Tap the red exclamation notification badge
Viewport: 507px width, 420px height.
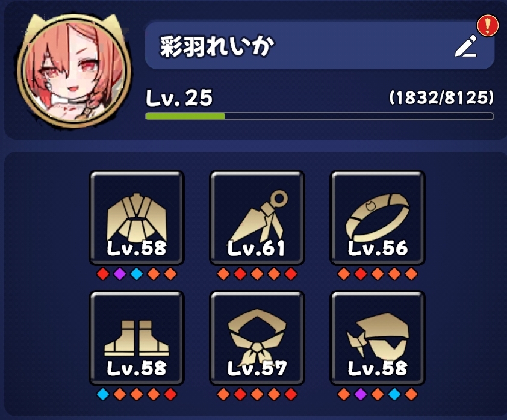pyautogui.click(x=488, y=25)
